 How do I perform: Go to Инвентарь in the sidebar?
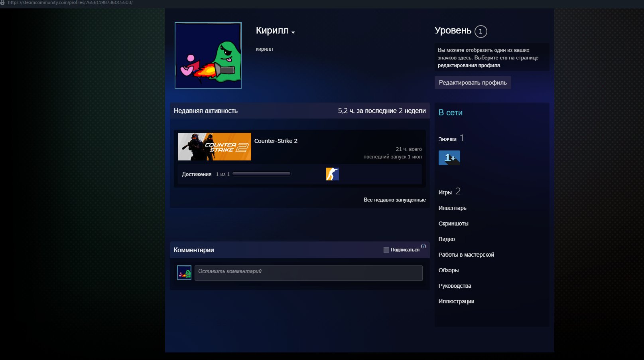pyautogui.click(x=453, y=208)
